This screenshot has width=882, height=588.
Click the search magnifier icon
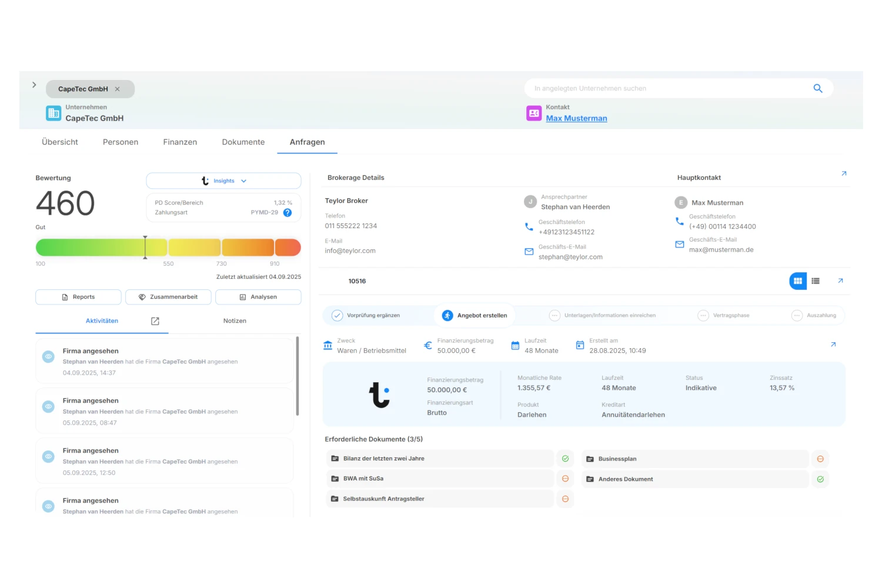[817, 88]
